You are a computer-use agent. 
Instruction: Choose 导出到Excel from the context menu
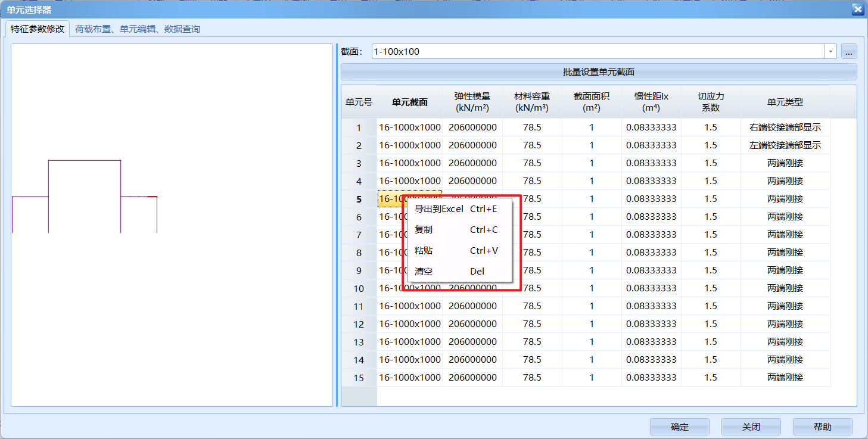point(439,209)
